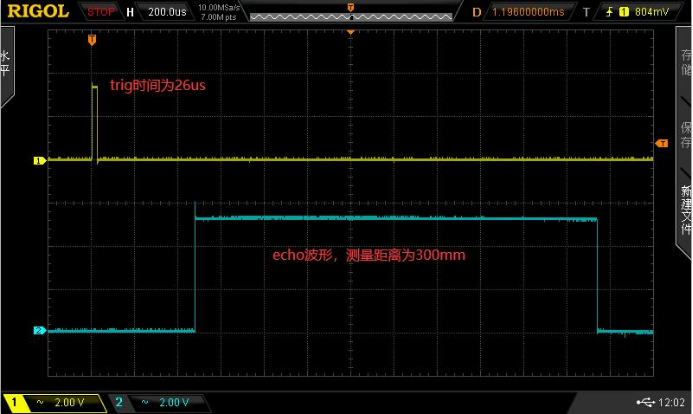Click the channel 1 AC coupling symbol
This screenshot has width=693, height=414.
tap(40, 402)
